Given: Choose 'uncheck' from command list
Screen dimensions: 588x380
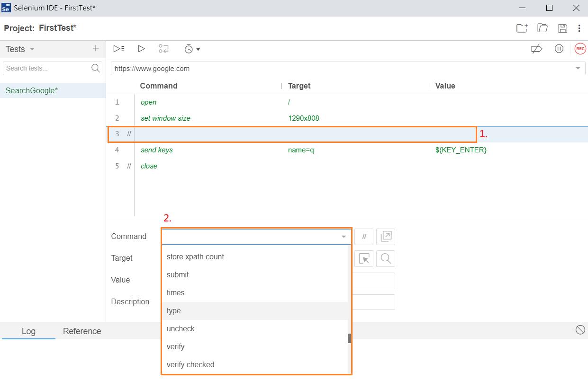Looking at the screenshot, I should [x=255, y=329].
